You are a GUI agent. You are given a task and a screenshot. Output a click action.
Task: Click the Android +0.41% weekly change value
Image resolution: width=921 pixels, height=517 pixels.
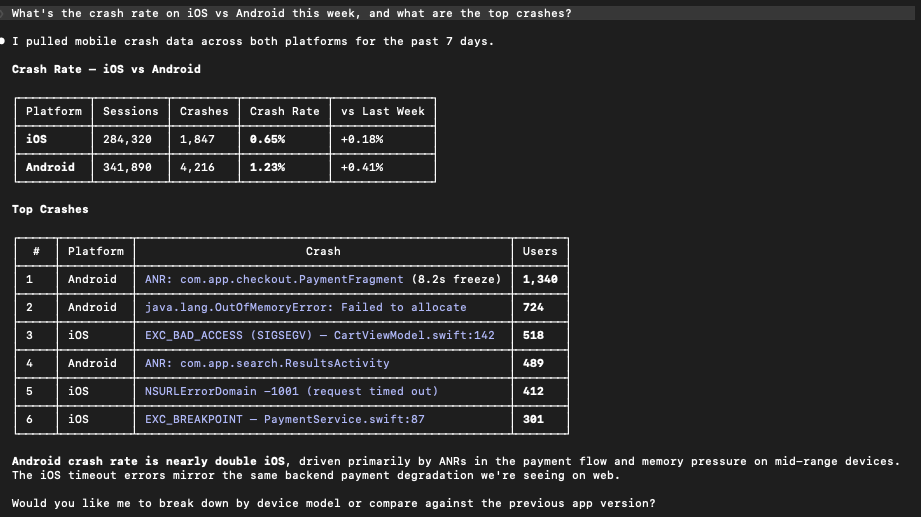click(x=362, y=167)
